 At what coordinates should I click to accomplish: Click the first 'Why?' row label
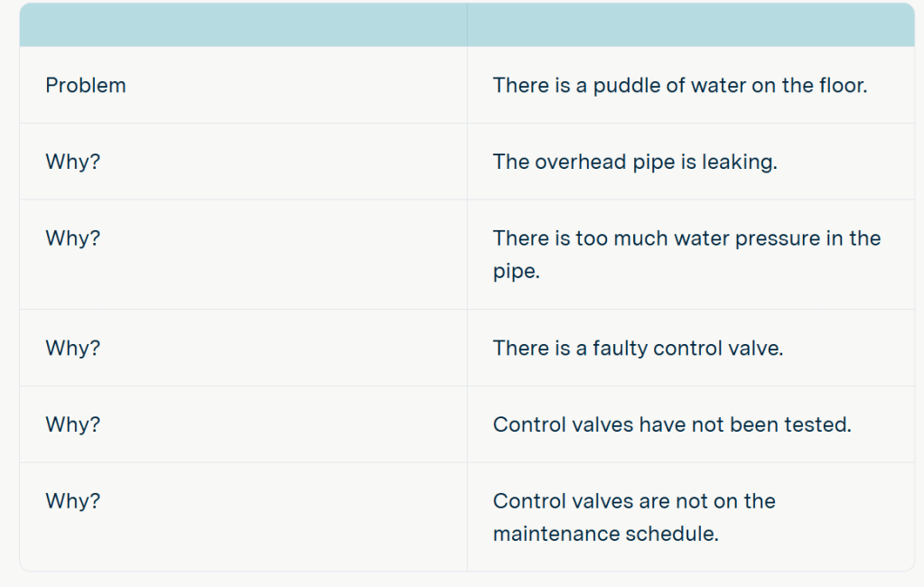point(72,163)
